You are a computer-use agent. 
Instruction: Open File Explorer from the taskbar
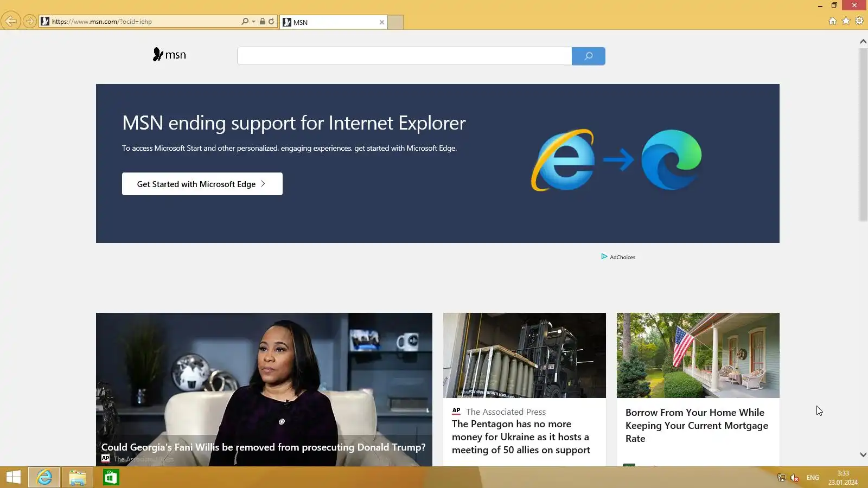point(78,477)
